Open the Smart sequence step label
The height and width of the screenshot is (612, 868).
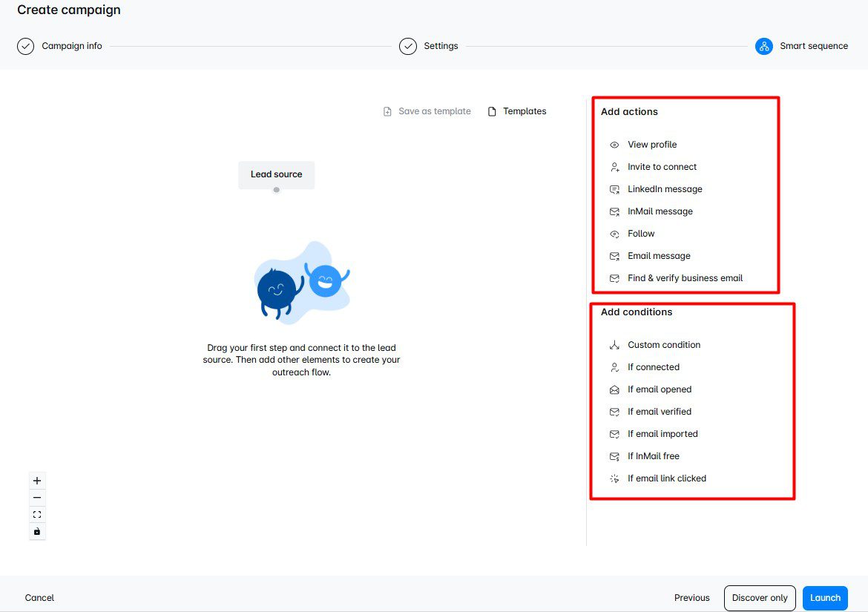(x=814, y=46)
